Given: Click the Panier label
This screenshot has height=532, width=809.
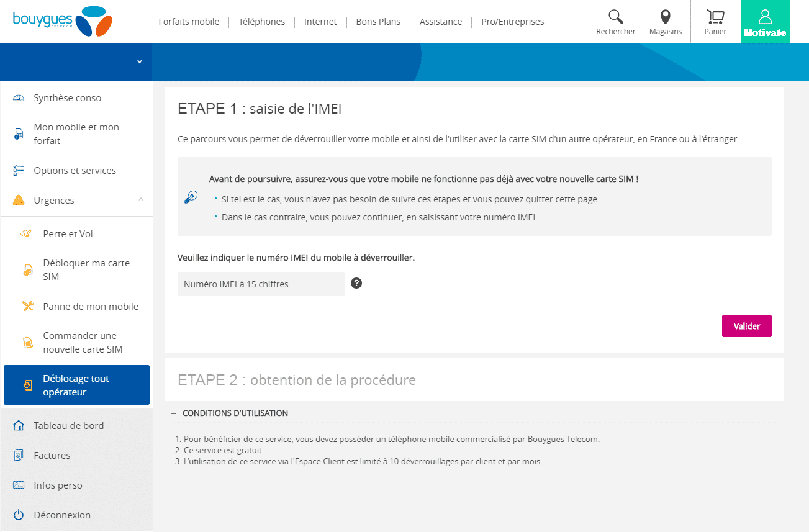Looking at the screenshot, I should (716, 32).
